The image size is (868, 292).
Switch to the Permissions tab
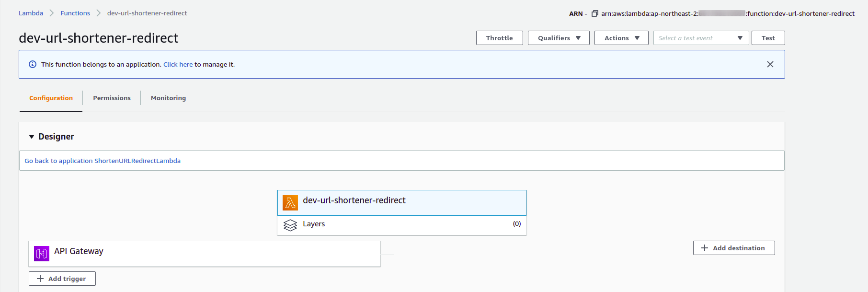click(x=112, y=98)
